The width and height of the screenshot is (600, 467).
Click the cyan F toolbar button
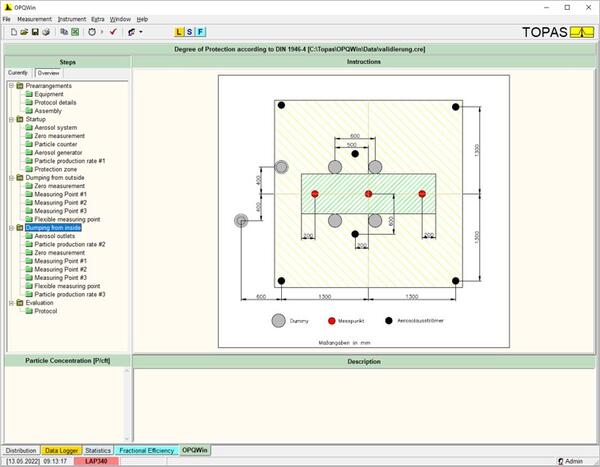(x=201, y=32)
